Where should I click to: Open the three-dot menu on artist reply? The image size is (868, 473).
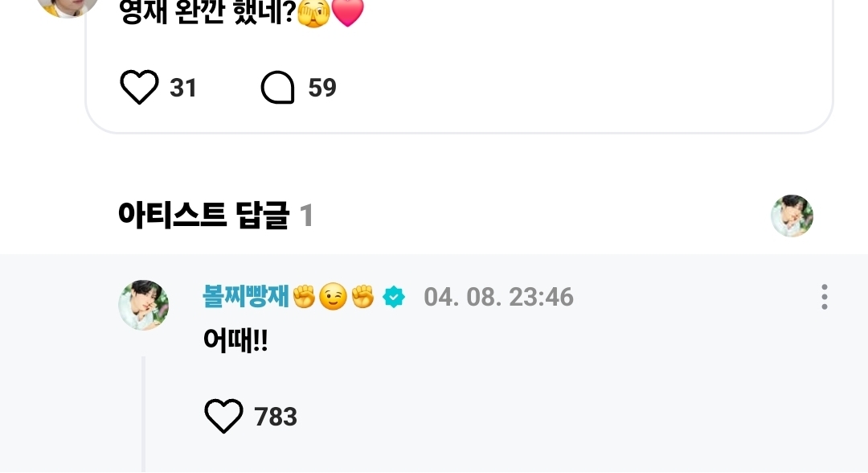(825, 297)
